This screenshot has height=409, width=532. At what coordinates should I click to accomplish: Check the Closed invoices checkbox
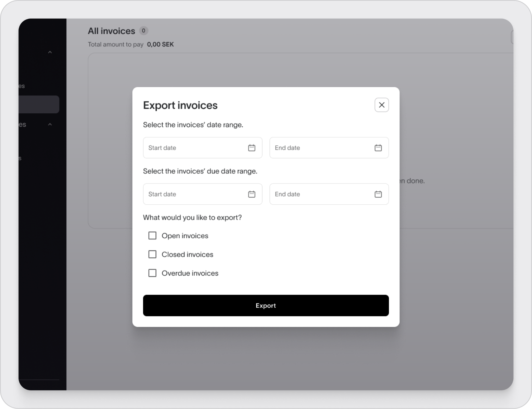[x=152, y=254]
